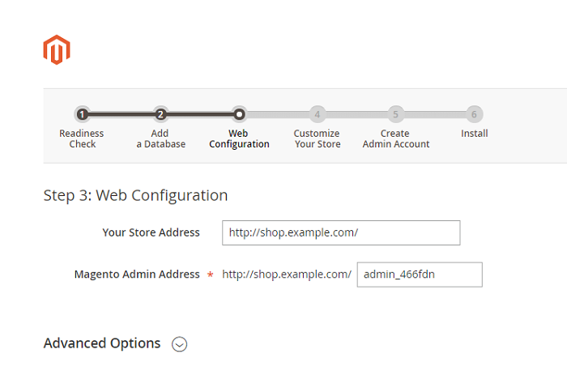Jump to the Install step label
The image size is (567, 392).
click(x=474, y=134)
